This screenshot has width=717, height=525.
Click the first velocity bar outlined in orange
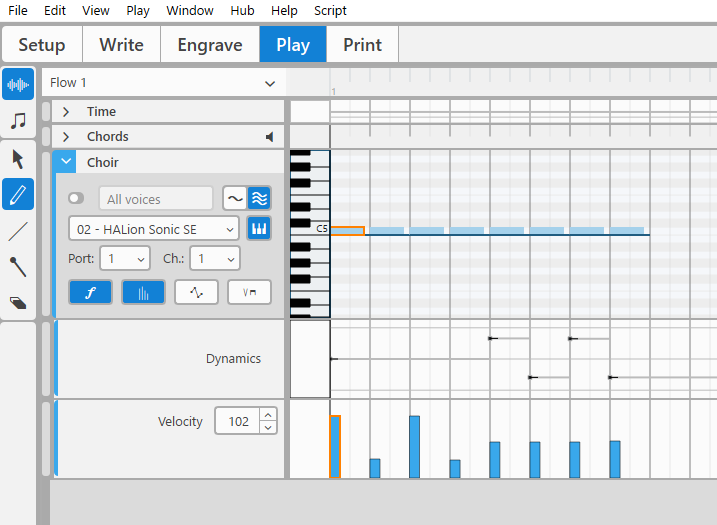click(335, 447)
